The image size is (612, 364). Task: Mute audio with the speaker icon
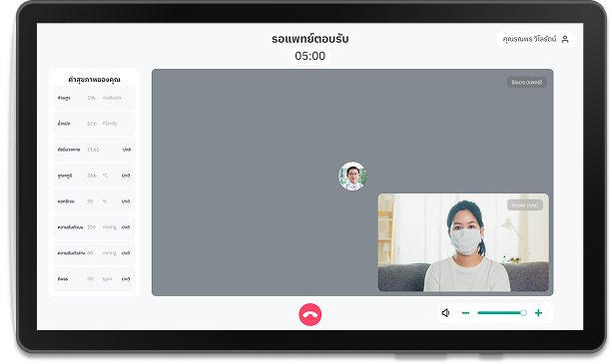coord(445,312)
